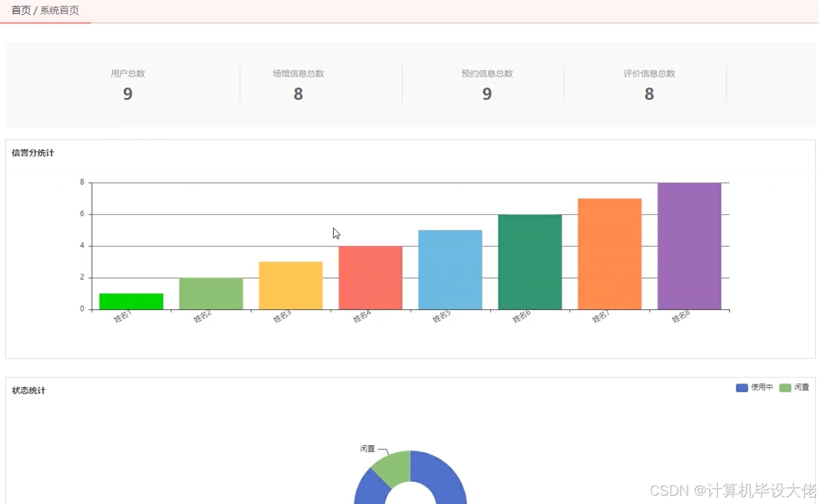Click the red bar for 姓名4

[x=370, y=278]
